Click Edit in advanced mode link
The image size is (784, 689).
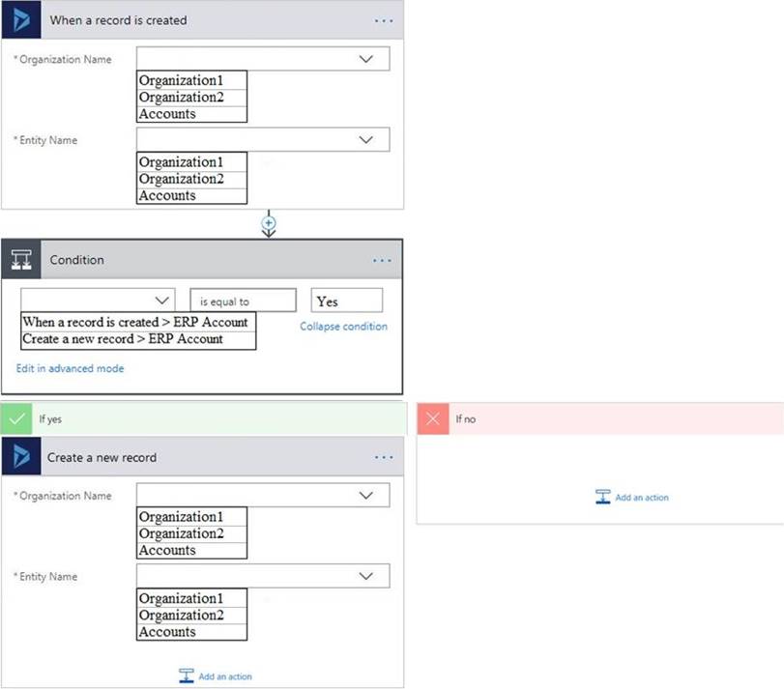70,368
